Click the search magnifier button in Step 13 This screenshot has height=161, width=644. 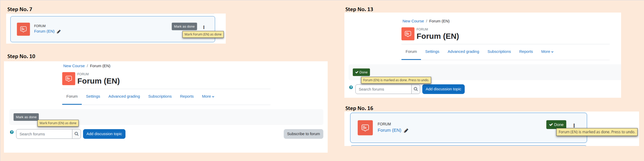(416, 89)
